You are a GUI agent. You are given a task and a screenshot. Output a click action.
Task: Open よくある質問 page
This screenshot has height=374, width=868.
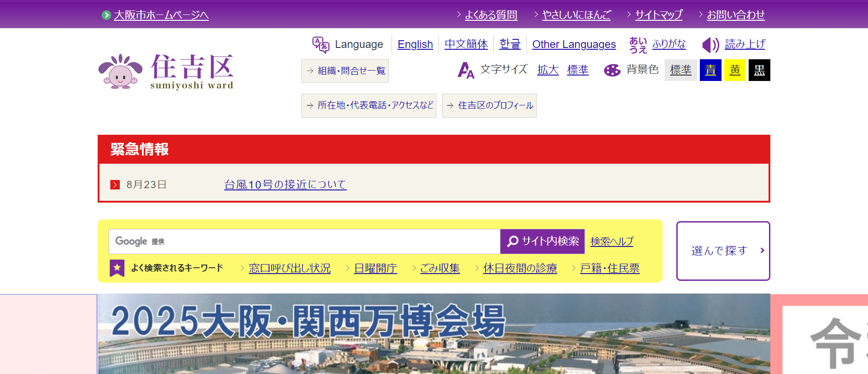pyautogui.click(x=491, y=15)
